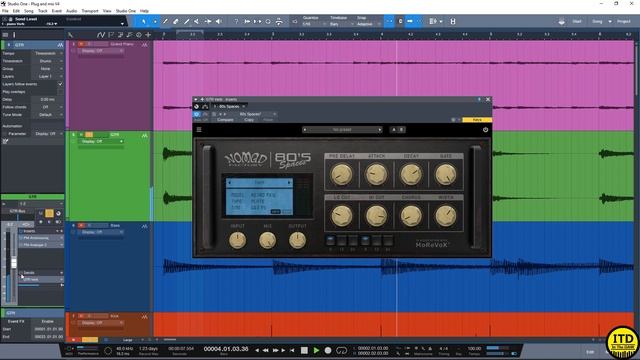Toggle the first blue reverb-time button
Screen dimensions: 640x360
point(331,240)
